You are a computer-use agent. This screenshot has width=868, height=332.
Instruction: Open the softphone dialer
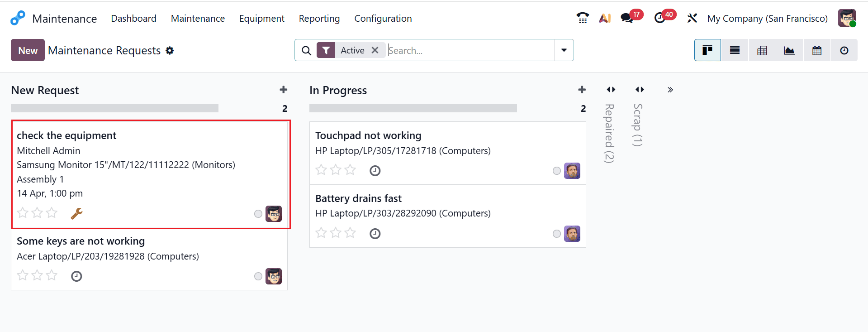(583, 17)
